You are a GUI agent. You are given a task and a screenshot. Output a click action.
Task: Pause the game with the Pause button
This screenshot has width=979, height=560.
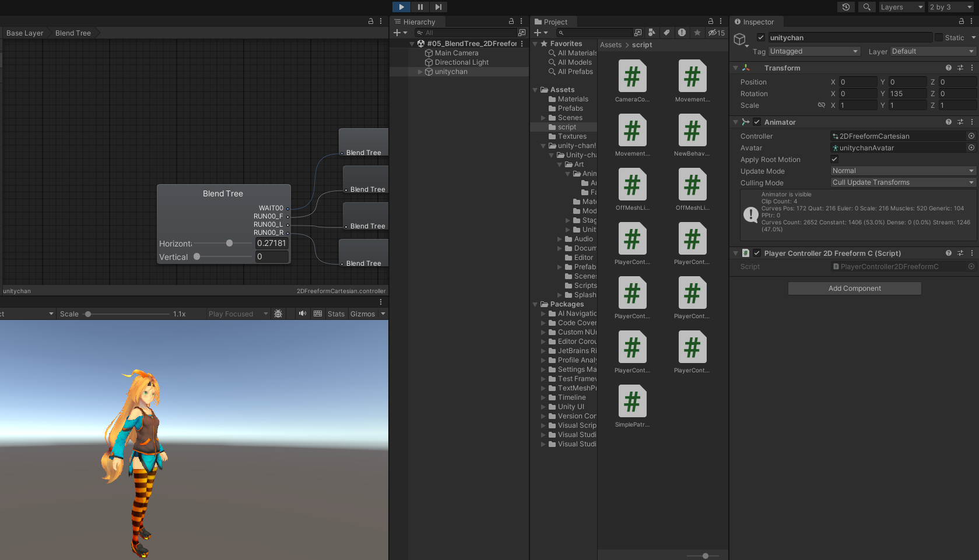[x=420, y=7]
